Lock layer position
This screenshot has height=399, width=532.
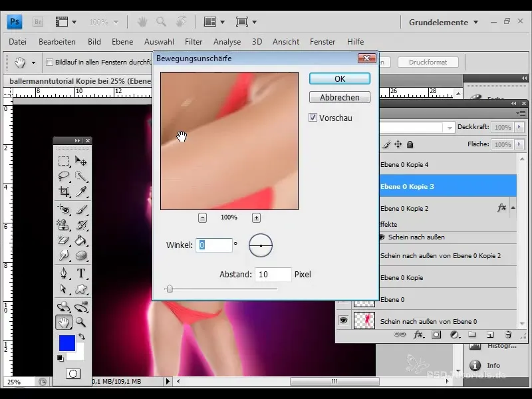(x=398, y=144)
